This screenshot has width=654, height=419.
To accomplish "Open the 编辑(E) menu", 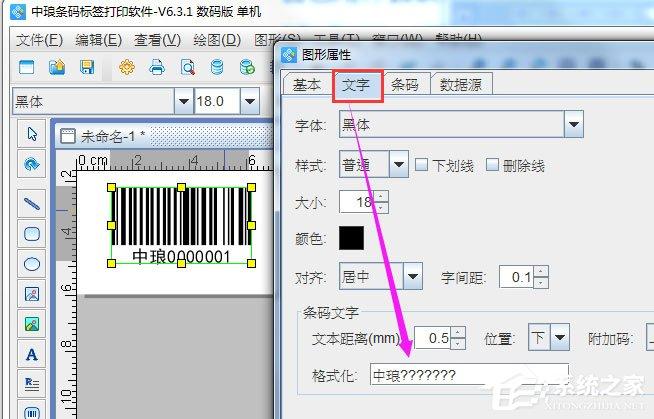I will [x=98, y=40].
